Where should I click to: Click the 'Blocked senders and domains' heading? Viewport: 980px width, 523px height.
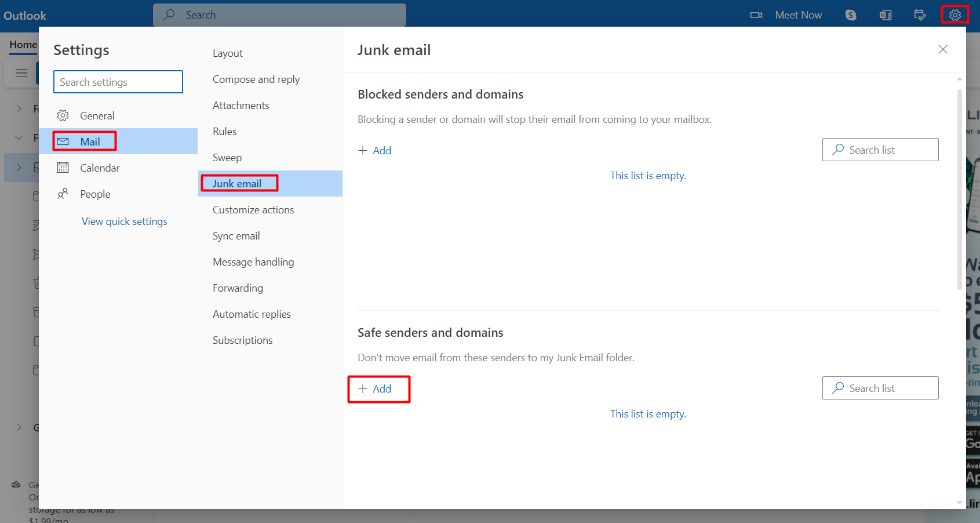coord(440,94)
